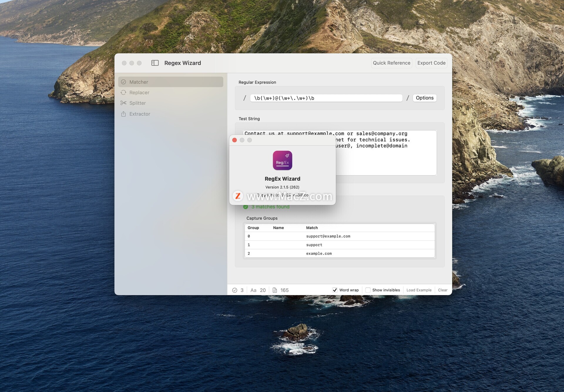Switch to the Extractor mode
This screenshot has height=392, width=564.
pos(140,114)
